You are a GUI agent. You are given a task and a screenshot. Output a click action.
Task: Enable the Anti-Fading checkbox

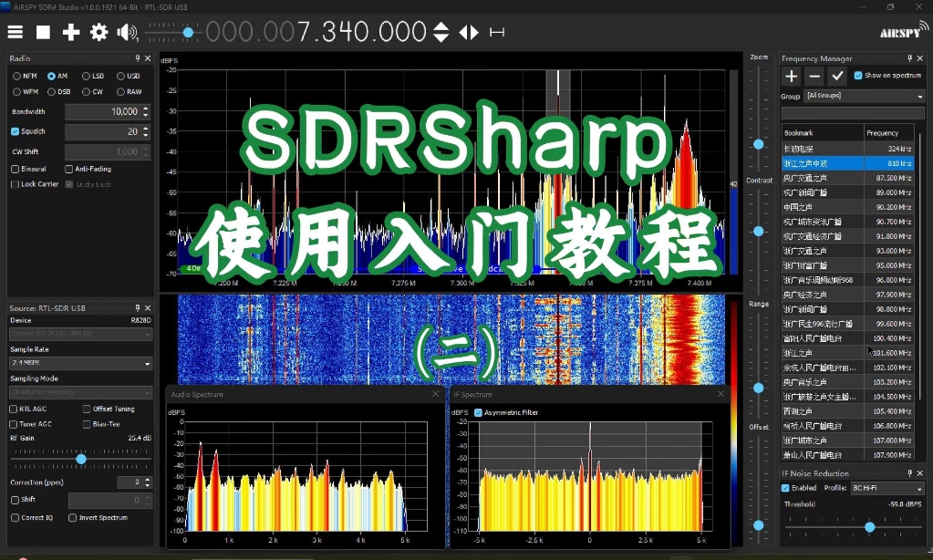[x=69, y=169]
